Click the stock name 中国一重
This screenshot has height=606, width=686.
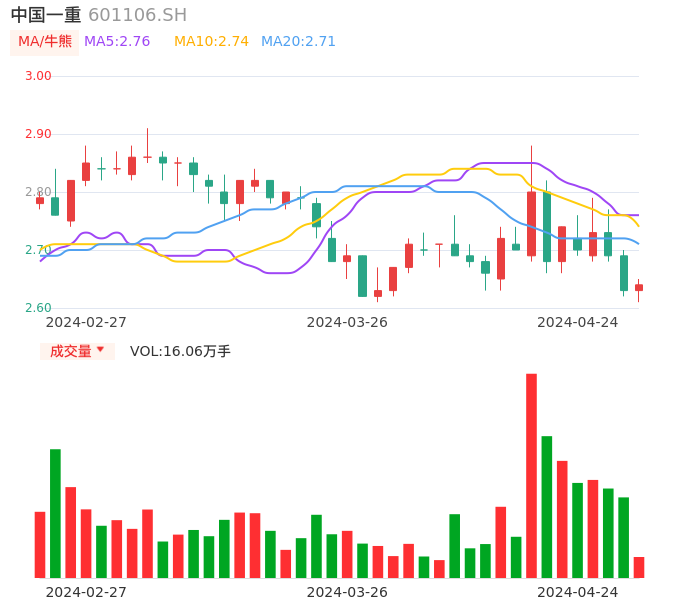pyautogui.click(x=46, y=15)
